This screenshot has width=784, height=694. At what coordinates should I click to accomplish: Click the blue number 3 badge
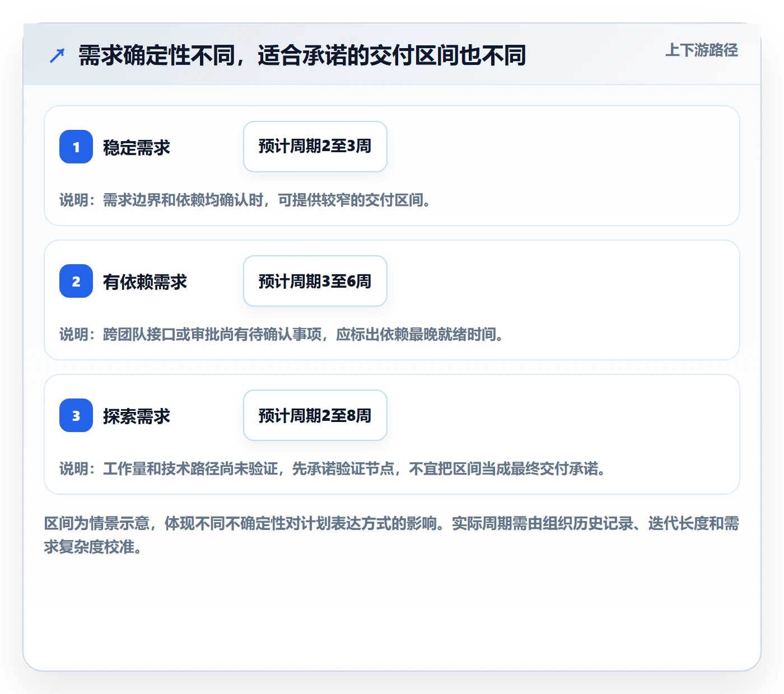[x=76, y=415]
